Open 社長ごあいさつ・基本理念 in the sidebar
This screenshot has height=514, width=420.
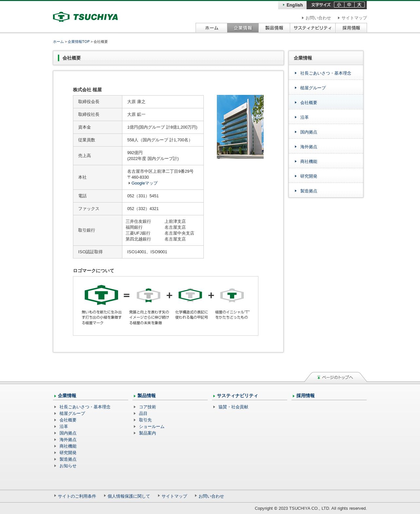tap(326, 73)
